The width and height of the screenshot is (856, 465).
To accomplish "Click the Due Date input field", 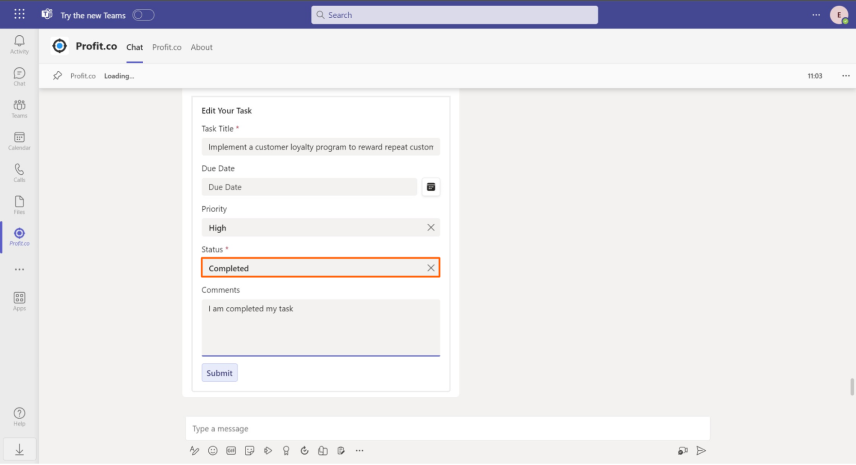I will 309,187.
